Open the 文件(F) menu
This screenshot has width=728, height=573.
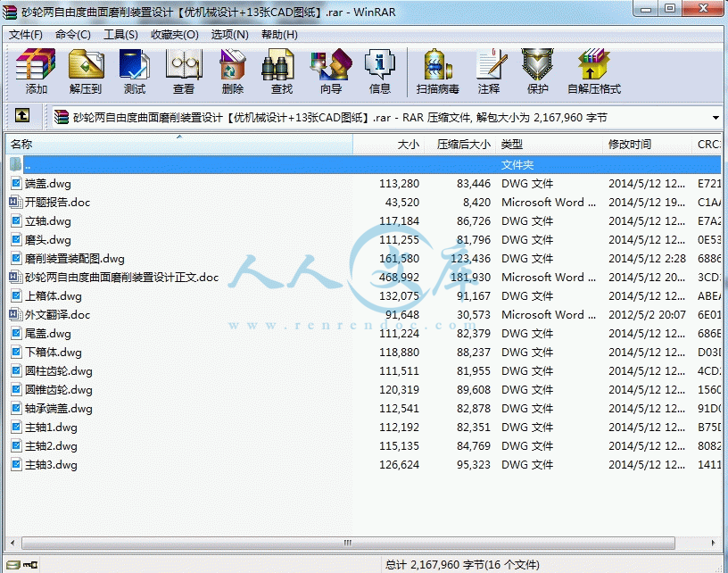click(x=26, y=35)
